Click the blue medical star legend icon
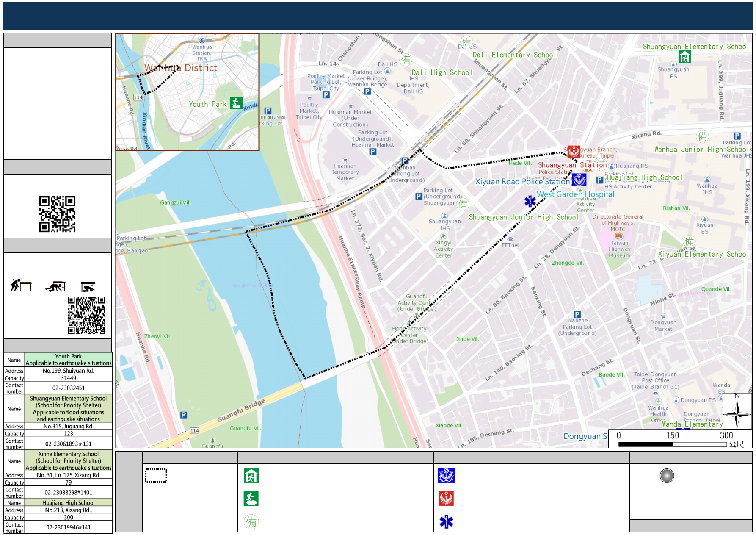The width and height of the screenshot is (756, 535). pyautogui.click(x=446, y=521)
